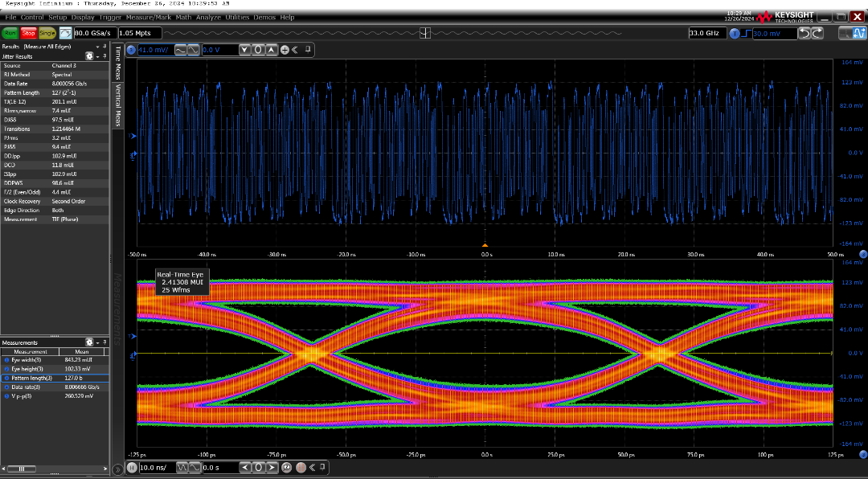Switch to the Vertical Meas side tab
The image size is (868, 479).
pyautogui.click(x=118, y=105)
